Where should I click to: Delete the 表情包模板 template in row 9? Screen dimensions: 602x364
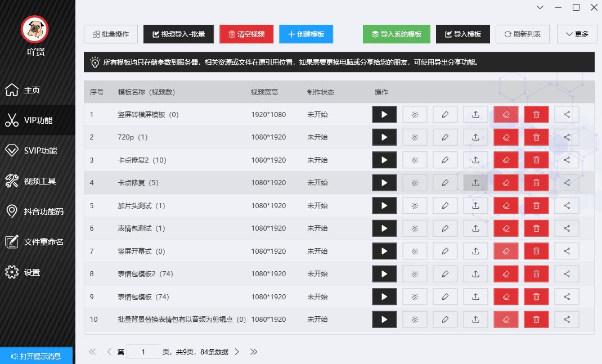[536, 297]
